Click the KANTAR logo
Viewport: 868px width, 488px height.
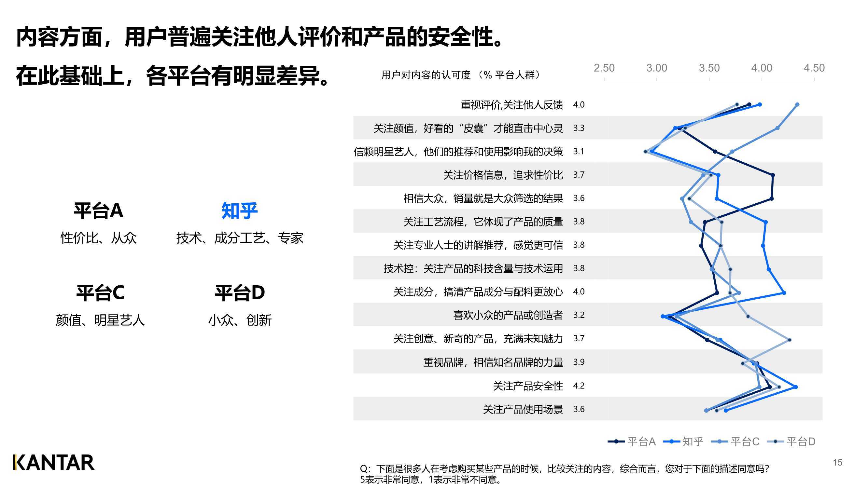54,462
